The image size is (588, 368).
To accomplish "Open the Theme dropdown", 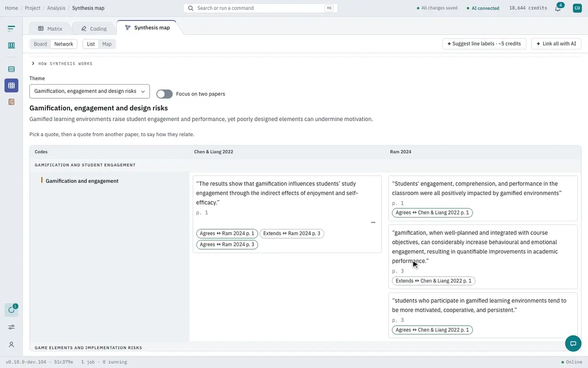I will pyautogui.click(x=90, y=91).
